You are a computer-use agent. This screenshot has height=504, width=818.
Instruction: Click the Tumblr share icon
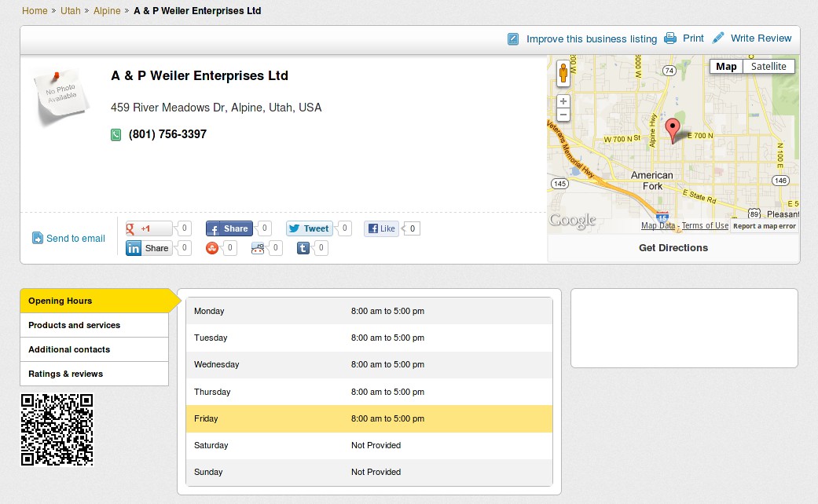coord(303,248)
